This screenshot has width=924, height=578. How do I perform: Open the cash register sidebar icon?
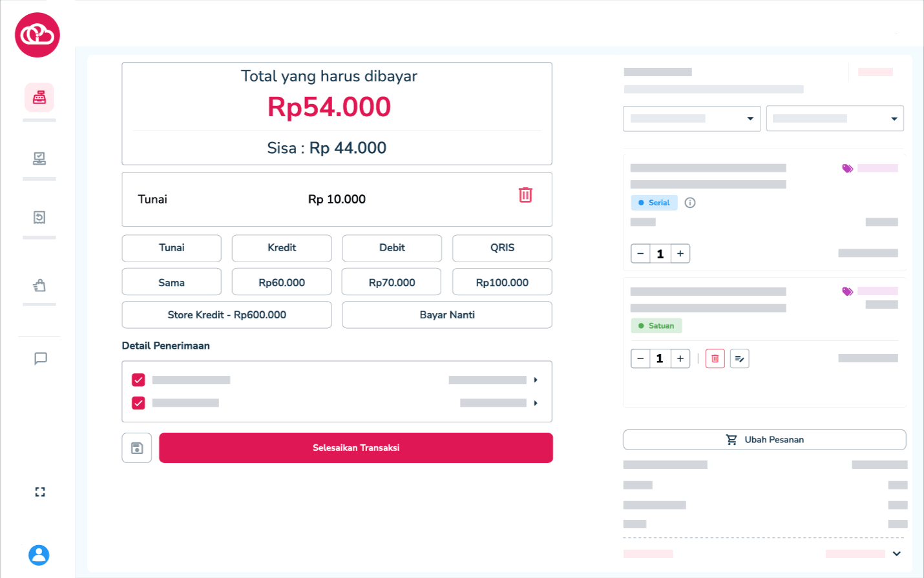click(39, 98)
